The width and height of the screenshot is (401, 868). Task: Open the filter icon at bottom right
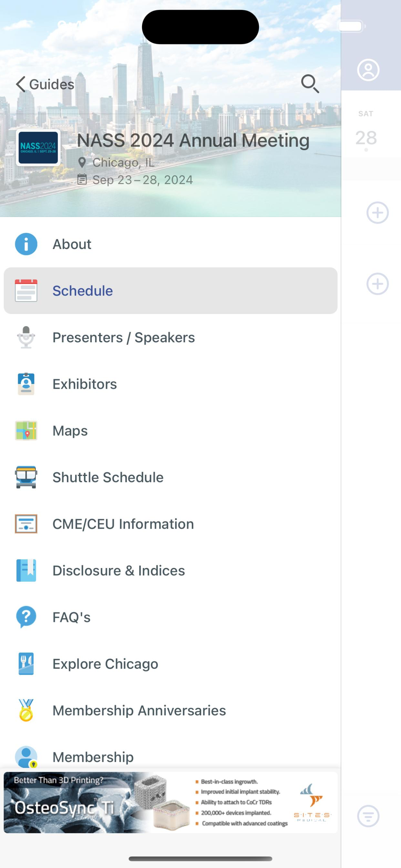pos(368,816)
